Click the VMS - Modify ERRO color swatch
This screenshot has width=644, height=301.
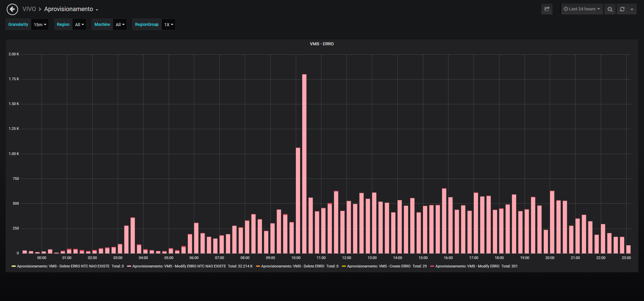coord(432,266)
